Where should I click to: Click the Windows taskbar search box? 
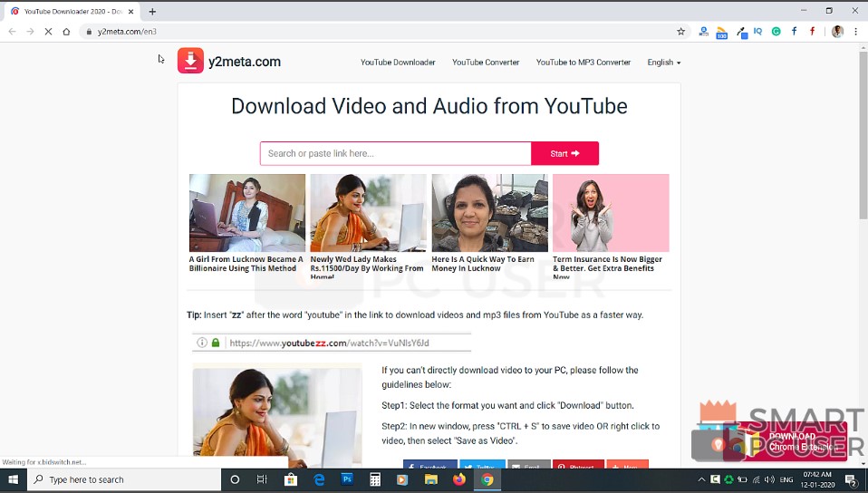tap(127, 479)
